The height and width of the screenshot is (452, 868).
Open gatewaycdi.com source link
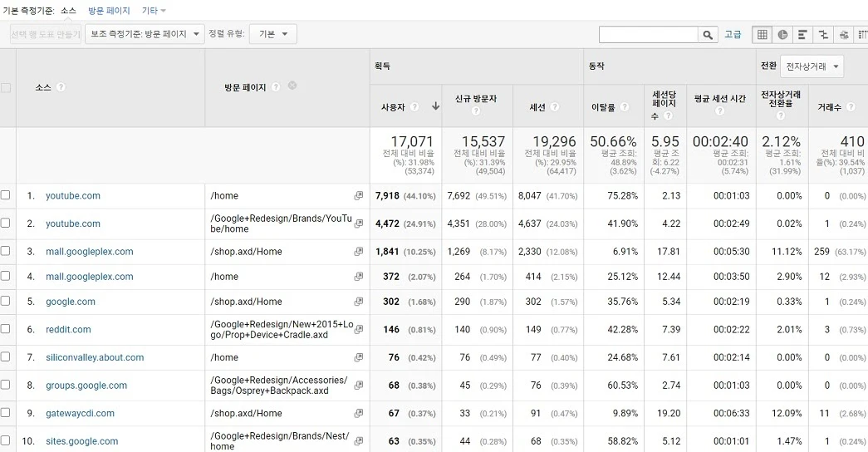click(81, 413)
